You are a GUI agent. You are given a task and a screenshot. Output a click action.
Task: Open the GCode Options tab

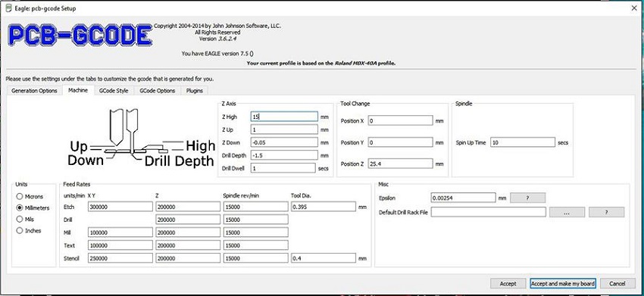tap(158, 91)
